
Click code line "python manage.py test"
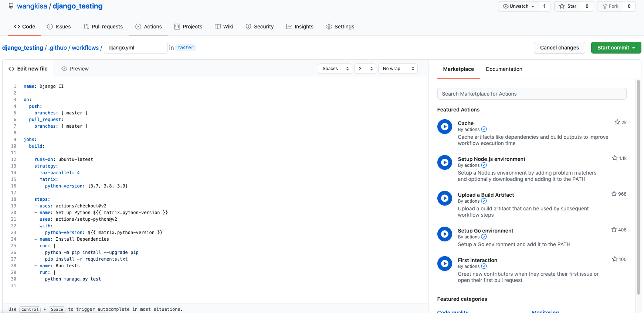[x=73, y=279]
